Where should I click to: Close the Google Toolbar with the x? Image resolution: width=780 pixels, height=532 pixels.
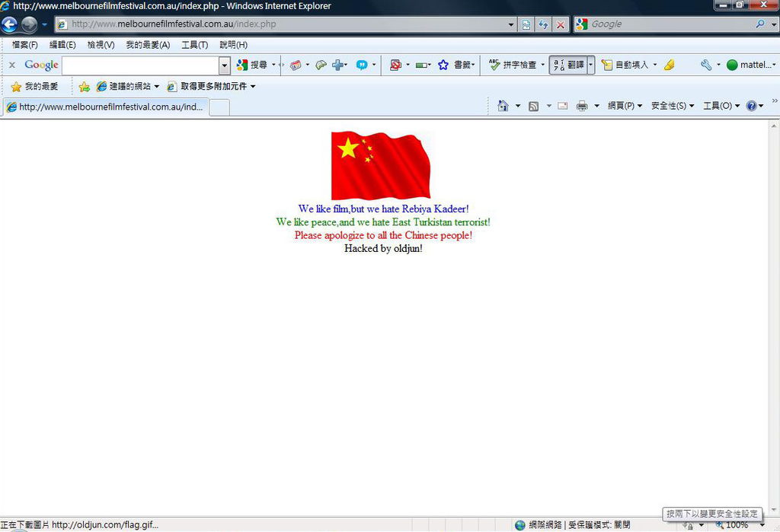[x=12, y=65]
